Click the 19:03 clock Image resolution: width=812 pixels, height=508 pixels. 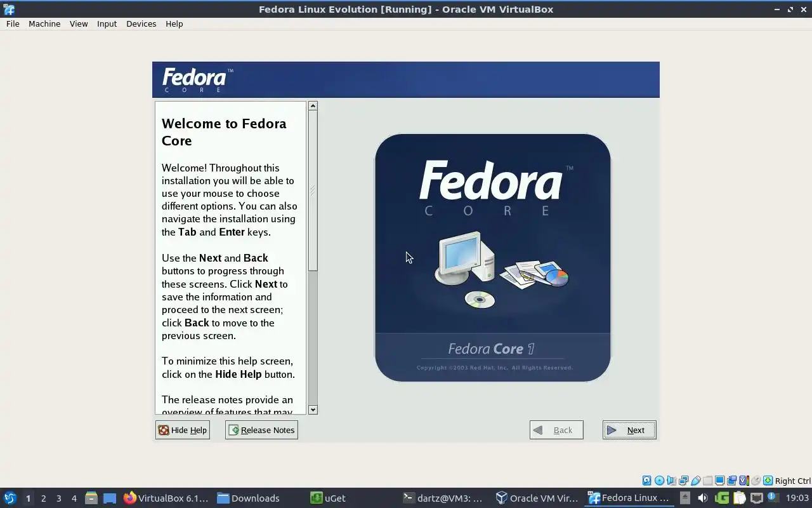(797, 498)
